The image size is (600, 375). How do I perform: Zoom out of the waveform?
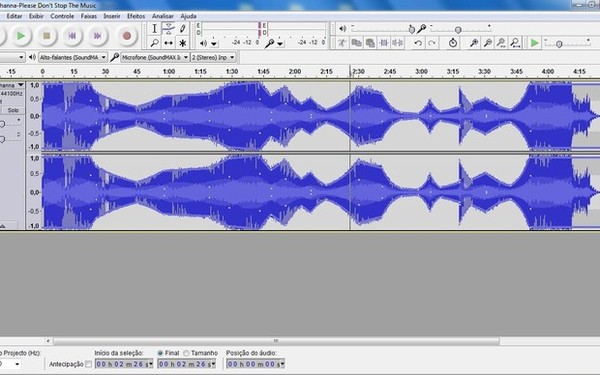[x=488, y=43]
